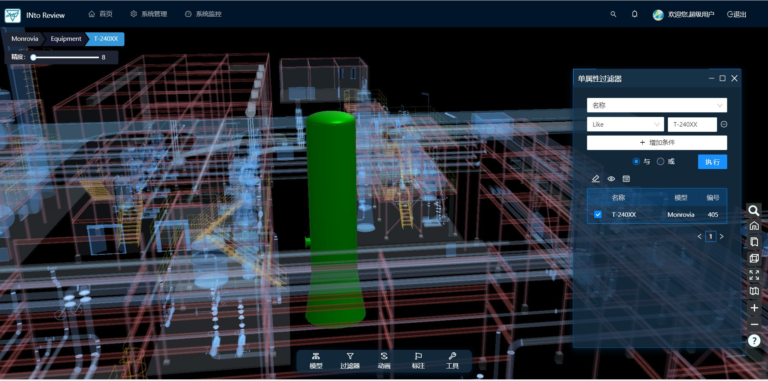Open the 过滤器 filter tool
Viewport: 768px width, 381px height.
point(350,361)
